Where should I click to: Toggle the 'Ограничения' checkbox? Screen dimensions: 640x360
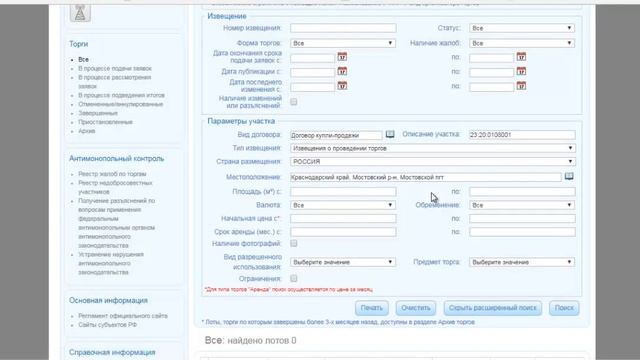click(x=293, y=278)
